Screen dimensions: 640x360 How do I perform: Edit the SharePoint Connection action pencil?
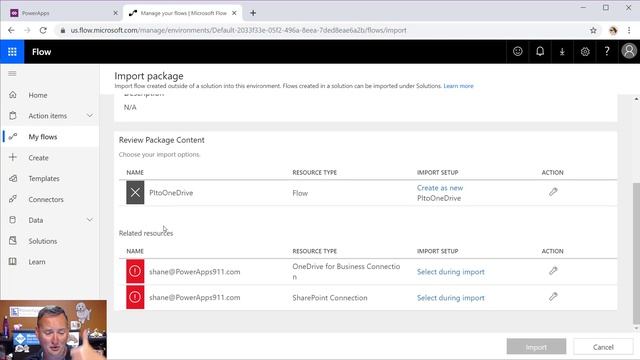click(553, 297)
